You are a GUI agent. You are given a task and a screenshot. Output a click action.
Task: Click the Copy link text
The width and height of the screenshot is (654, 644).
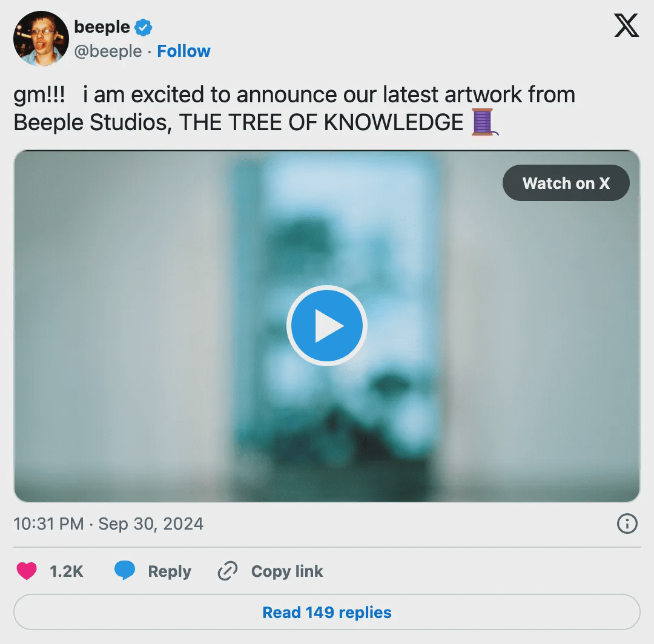click(287, 571)
